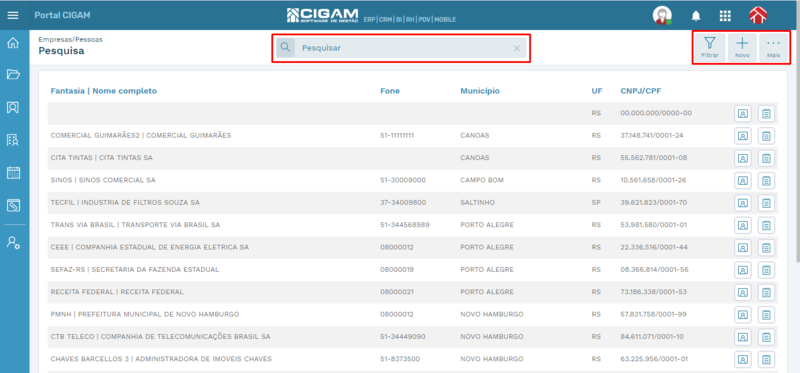Open document icon for the 00.000.000/0000-00 row
This screenshot has width=800, height=373.
click(766, 113)
